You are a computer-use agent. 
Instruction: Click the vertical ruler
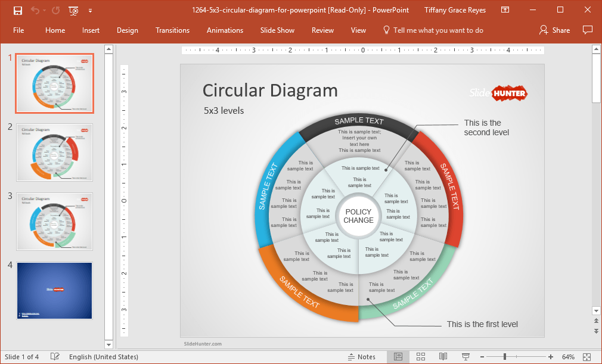tap(124, 201)
